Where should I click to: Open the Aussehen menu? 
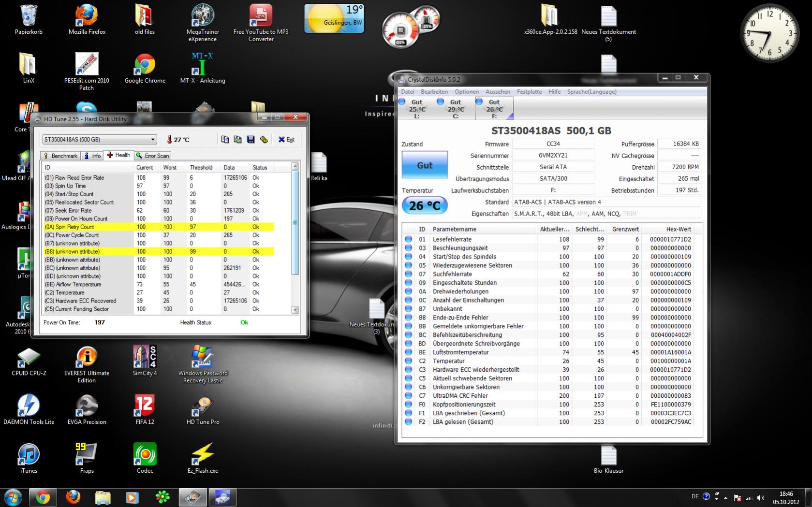(x=498, y=91)
